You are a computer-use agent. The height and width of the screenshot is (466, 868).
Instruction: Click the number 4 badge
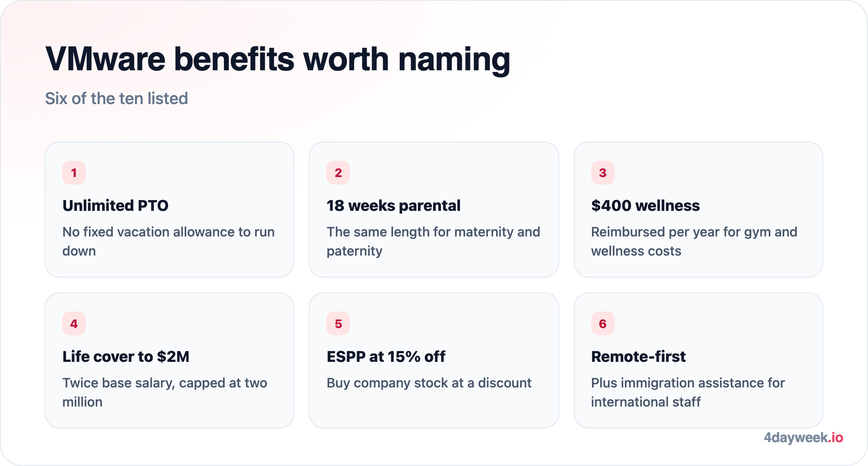[74, 324]
